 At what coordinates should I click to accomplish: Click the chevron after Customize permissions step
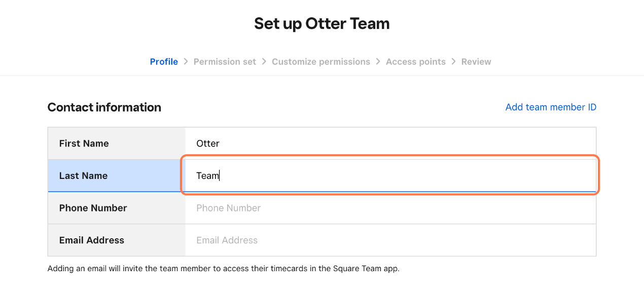pyautogui.click(x=378, y=61)
